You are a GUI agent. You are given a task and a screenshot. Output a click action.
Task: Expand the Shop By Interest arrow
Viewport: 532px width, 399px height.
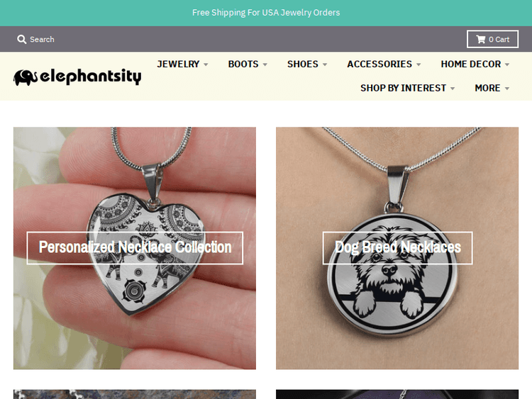[x=453, y=89]
